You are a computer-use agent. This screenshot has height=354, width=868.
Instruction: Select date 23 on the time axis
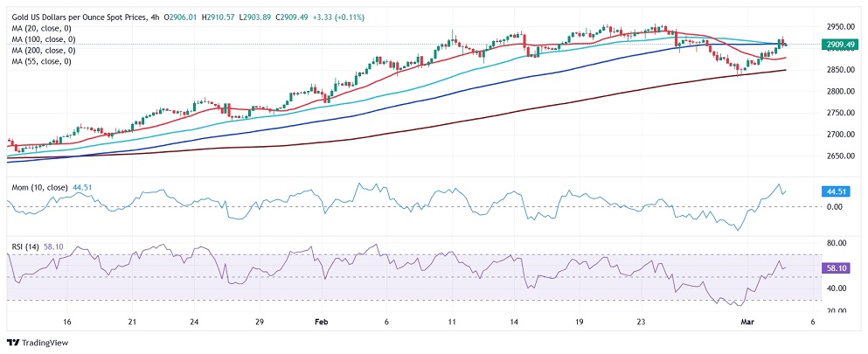point(640,322)
